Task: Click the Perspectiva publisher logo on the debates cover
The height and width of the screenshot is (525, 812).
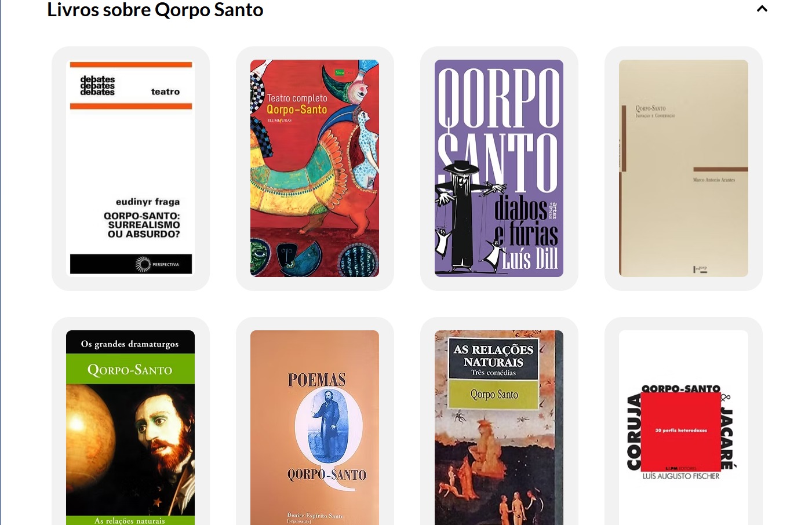Action: click(x=157, y=264)
